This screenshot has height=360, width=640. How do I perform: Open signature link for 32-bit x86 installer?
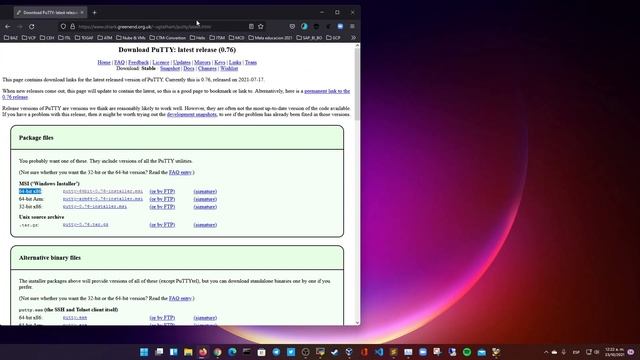pos(205,207)
